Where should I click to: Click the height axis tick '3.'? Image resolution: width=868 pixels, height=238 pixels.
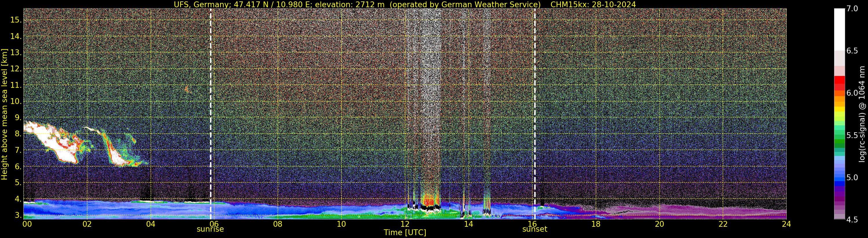pos(18,215)
